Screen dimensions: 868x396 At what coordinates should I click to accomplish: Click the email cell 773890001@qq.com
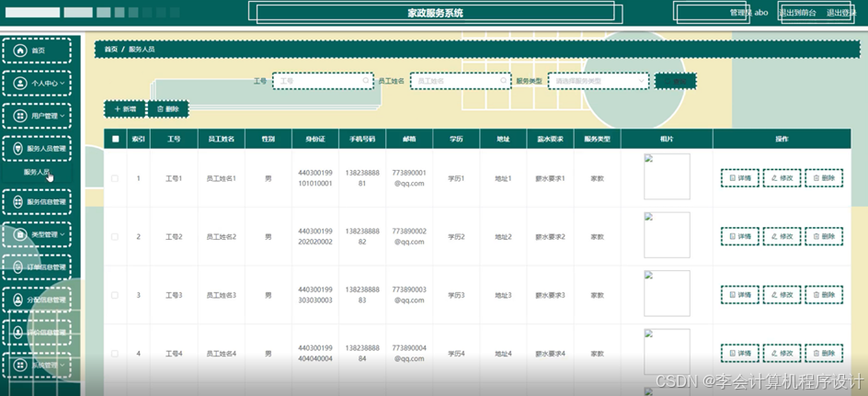[x=409, y=178]
